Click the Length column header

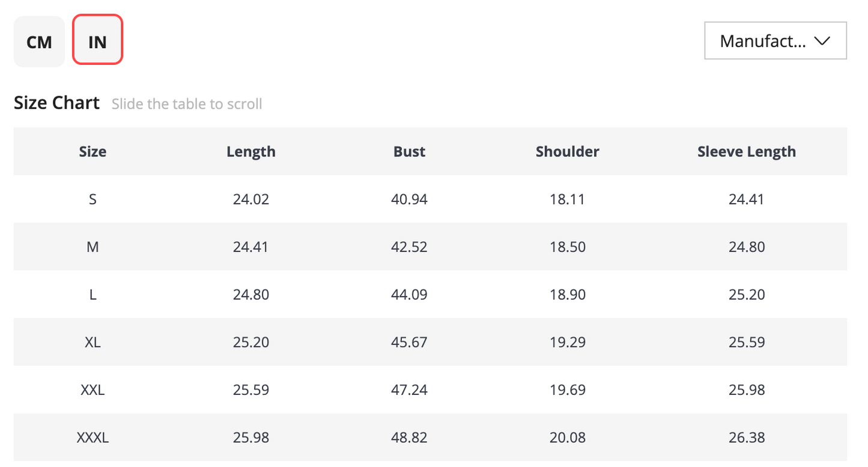click(251, 152)
